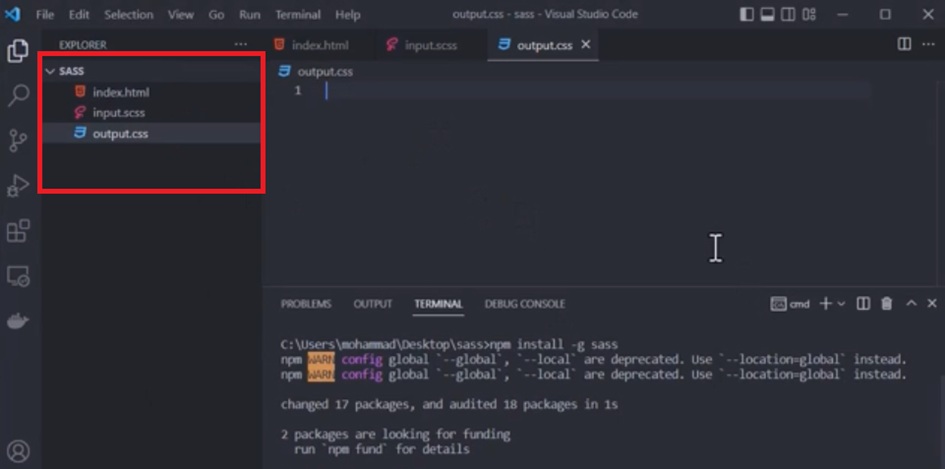This screenshot has width=945, height=469.
Task: Select the cmd terminal label
Action: coord(790,304)
